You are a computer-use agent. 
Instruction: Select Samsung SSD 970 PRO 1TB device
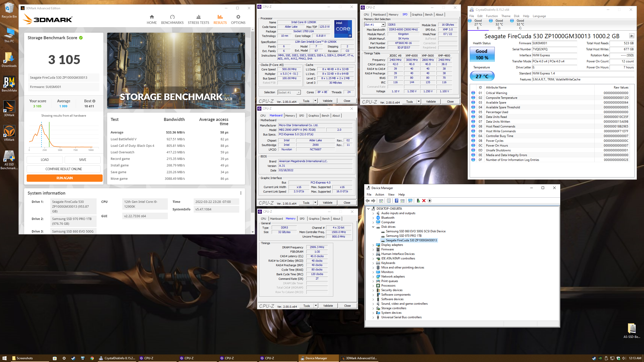(x=404, y=236)
